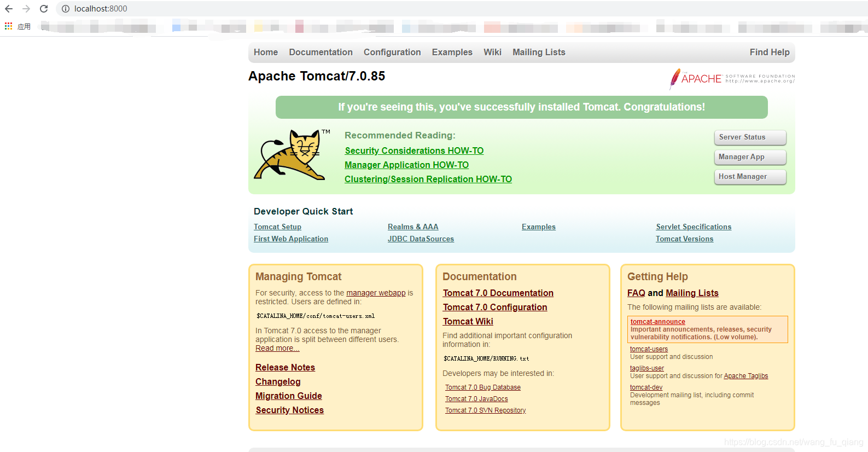Open Tomcat 7.0 Configuration link
This screenshot has height=452, width=868.
point(495,307)
